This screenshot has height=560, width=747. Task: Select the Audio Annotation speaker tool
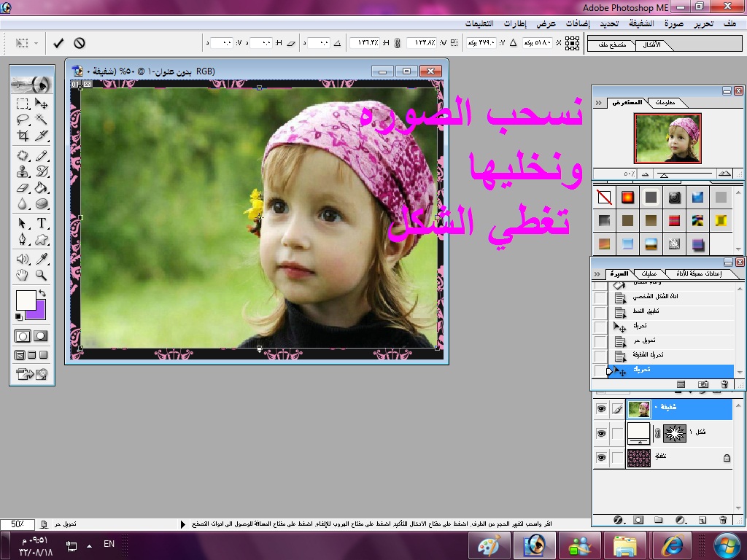click(x=23, y=259)
